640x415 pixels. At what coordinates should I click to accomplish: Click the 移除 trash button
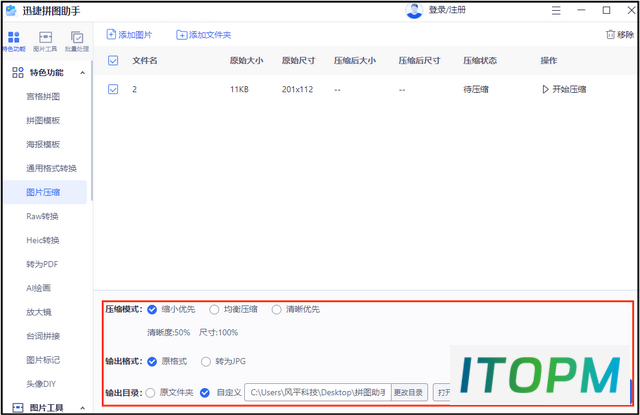(x=620, y=35)
